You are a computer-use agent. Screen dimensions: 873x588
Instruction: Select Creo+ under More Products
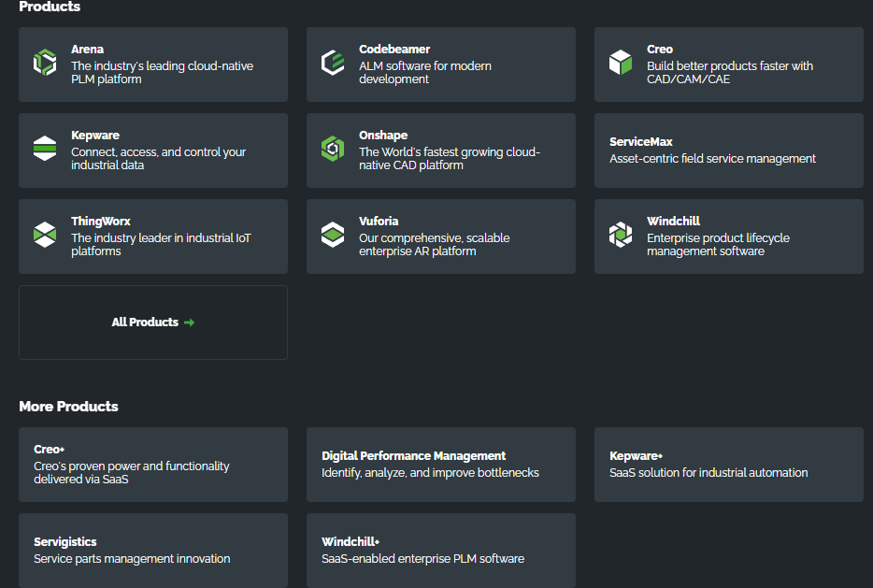point(152,465)
